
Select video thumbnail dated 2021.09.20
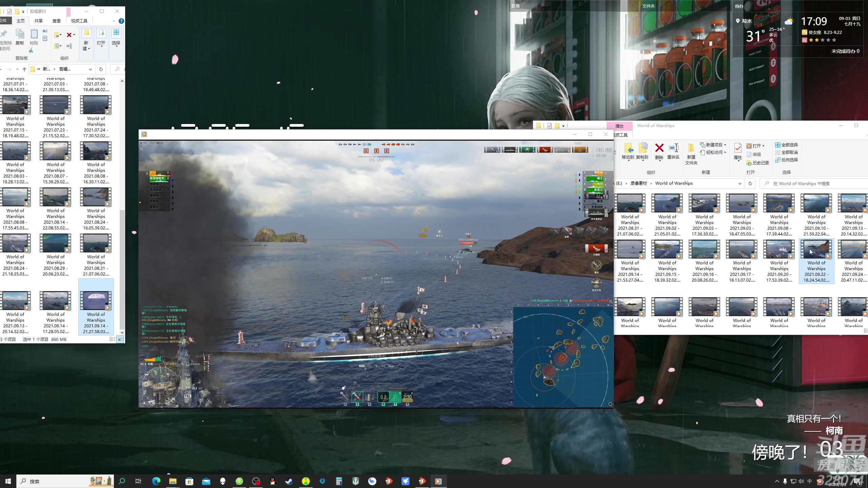tap(779, 250)
